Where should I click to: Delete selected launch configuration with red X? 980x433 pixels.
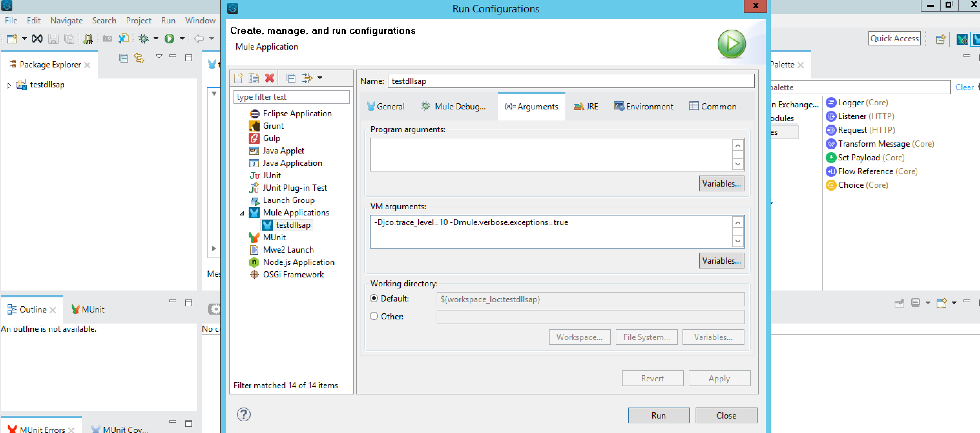tap(269, 78)
